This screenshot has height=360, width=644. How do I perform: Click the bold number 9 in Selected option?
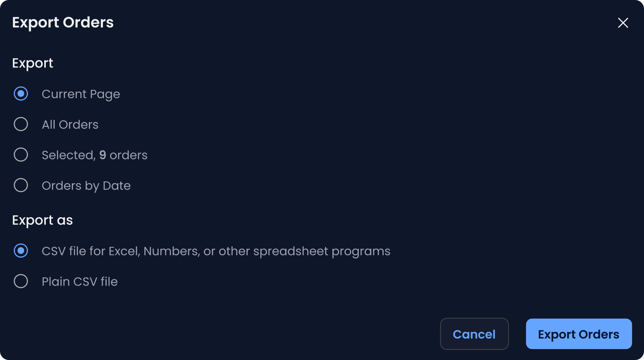pos(102,155)
